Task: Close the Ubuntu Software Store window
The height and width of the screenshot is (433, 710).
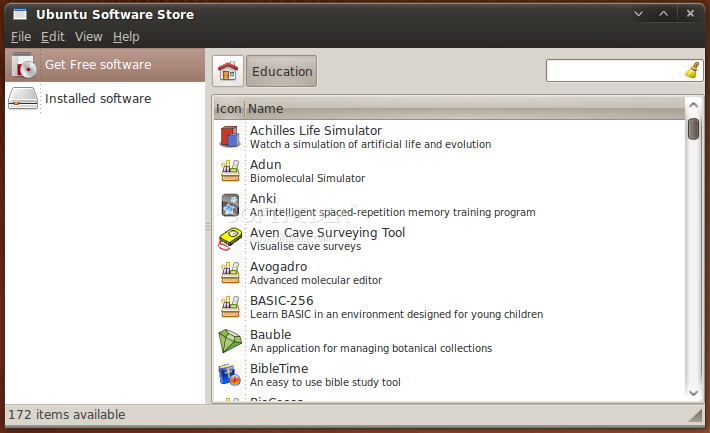Action: pyautogui.click(x=690, y=14)
